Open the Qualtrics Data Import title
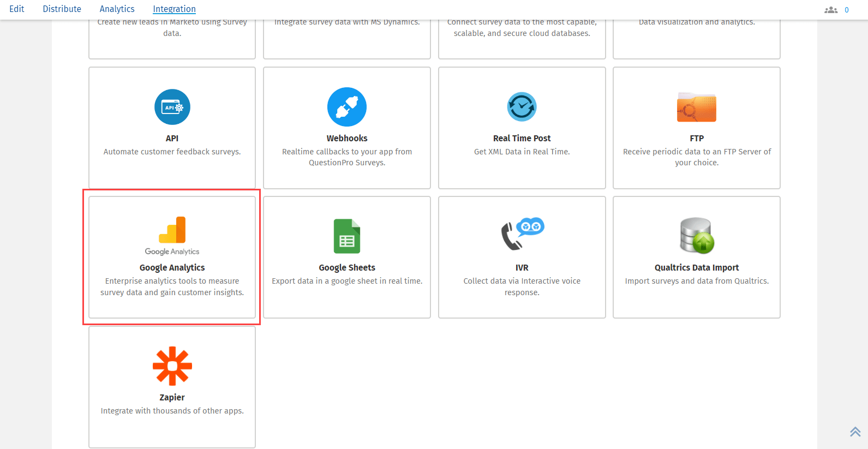This screenshot has height=449, width=868. (x=697, y=267)
